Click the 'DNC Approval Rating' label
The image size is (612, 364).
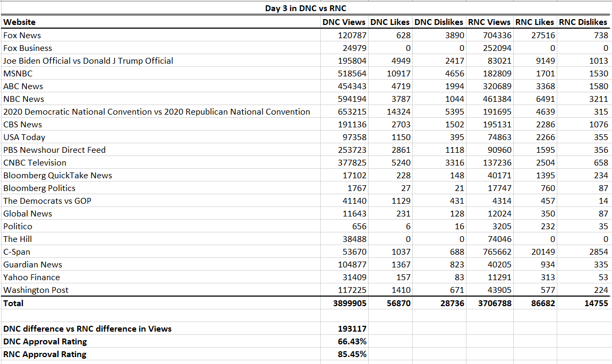click(x=161, y=341)
